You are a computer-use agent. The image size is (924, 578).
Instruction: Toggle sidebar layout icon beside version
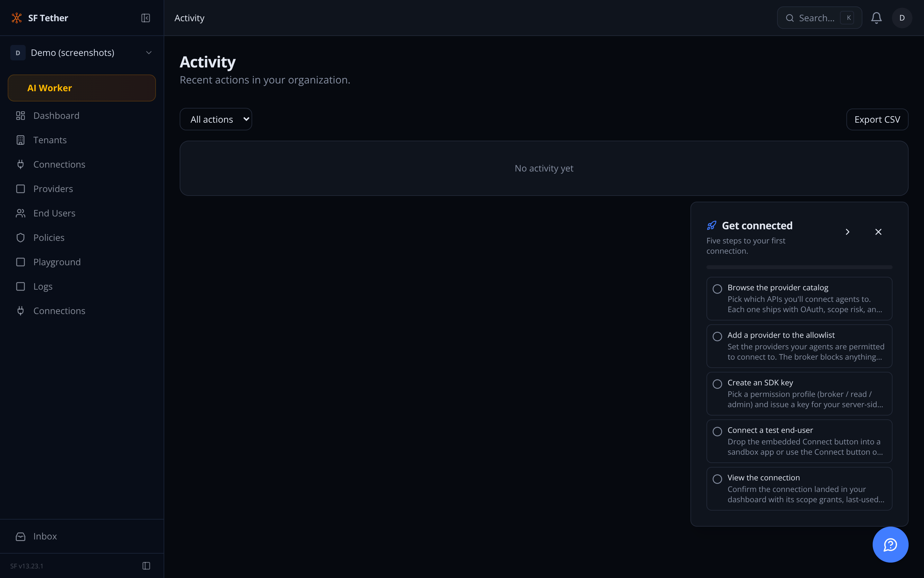(x=146, y=566)
